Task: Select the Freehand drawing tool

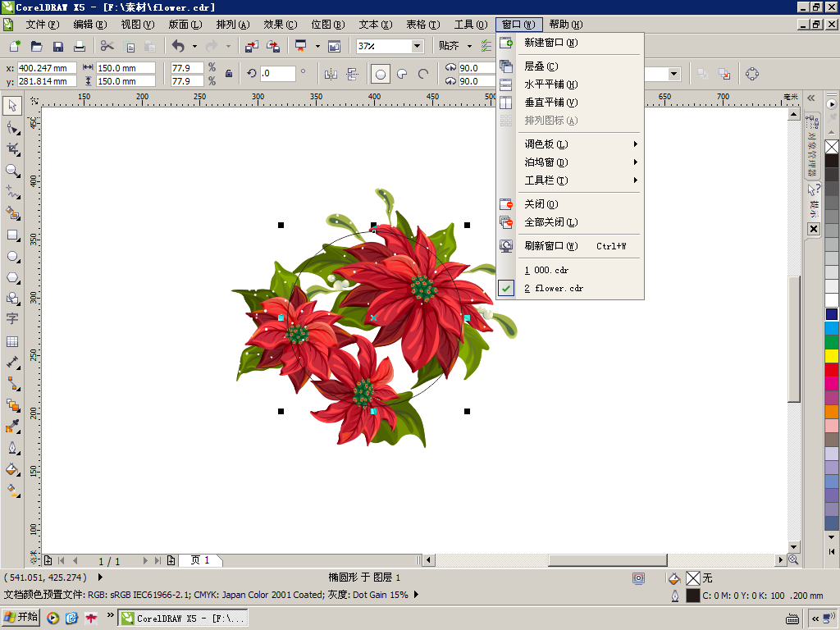Action: [x=11, y=192]
